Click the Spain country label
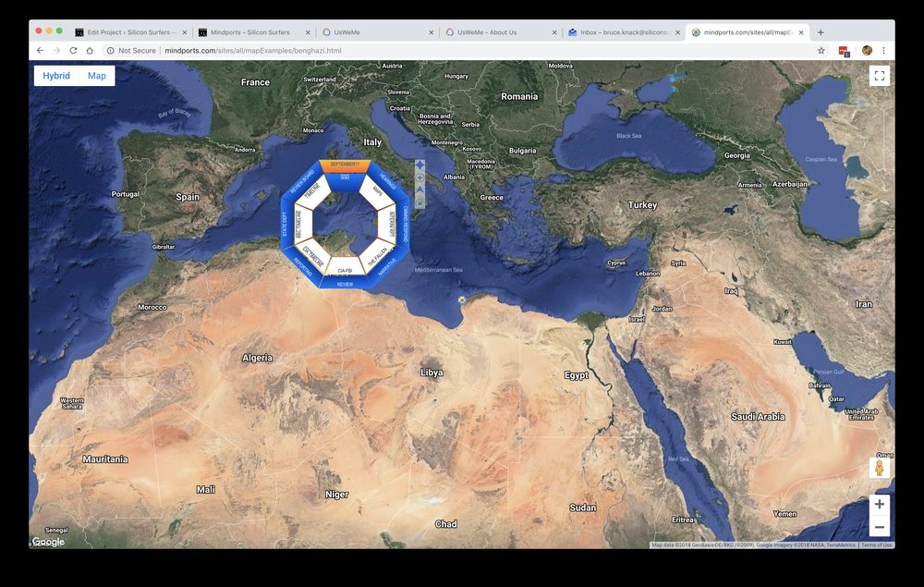 (188, 197)
